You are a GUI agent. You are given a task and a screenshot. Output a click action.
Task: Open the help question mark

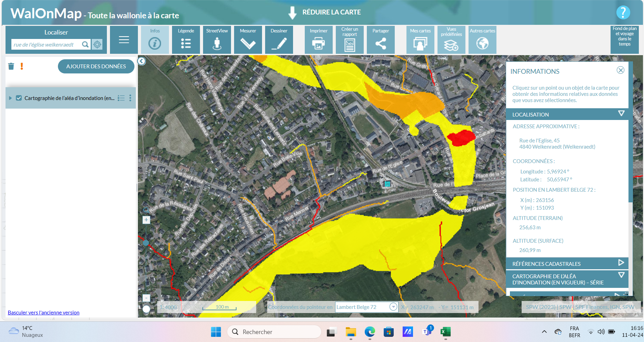(623, 12)
